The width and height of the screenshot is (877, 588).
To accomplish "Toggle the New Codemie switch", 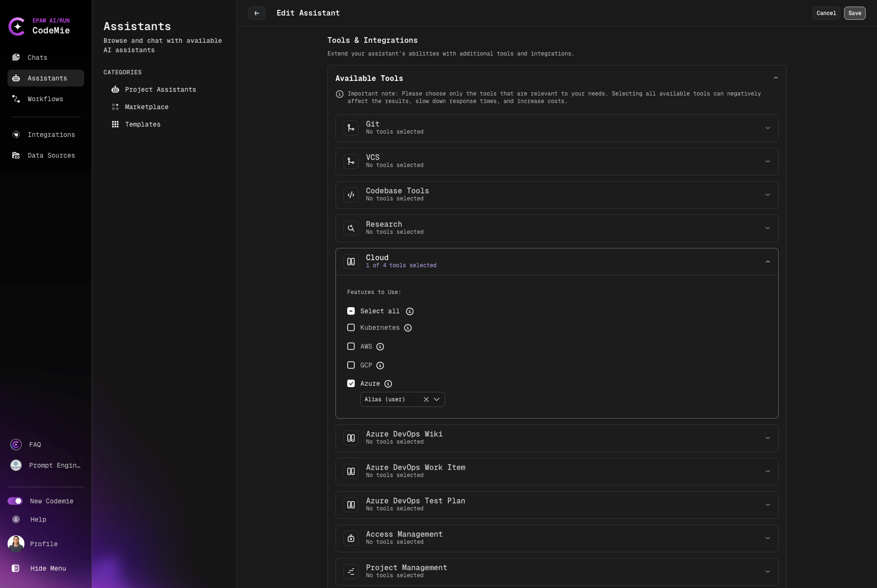I will pyautogui.click(x=15, y=501).
